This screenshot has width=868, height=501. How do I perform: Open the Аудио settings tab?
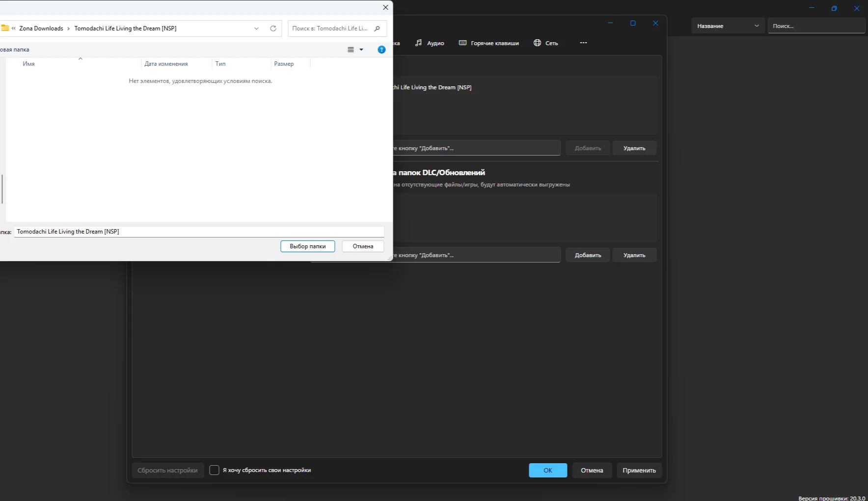pyautogui.click(x=430, y=43)
